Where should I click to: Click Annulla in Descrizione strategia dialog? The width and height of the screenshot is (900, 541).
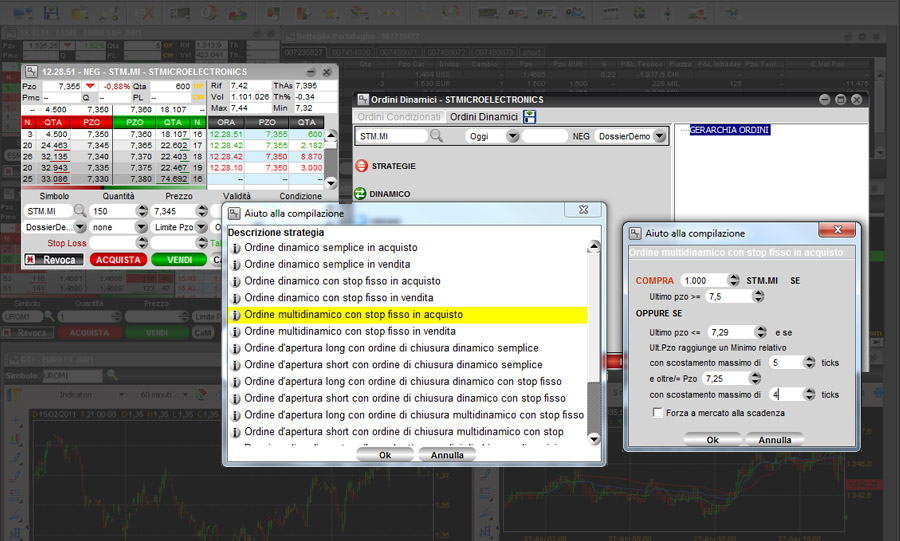point(447,455)
